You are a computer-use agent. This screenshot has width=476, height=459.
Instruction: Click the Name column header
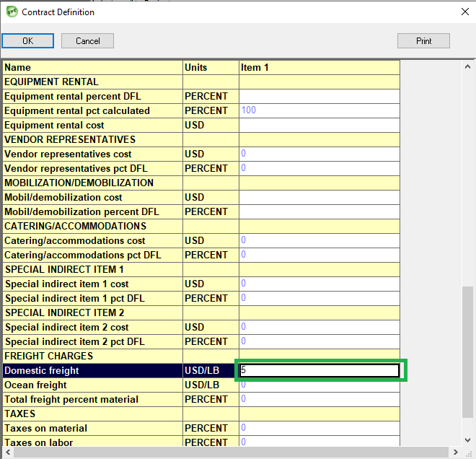tap(92, 67)
